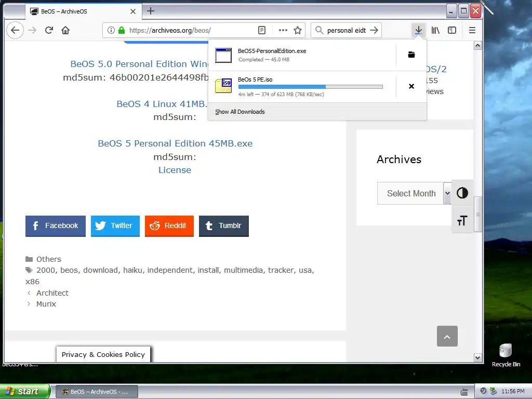
Task: Expand the Select Month archives dropdown
Action: click(x=414, y=193)
